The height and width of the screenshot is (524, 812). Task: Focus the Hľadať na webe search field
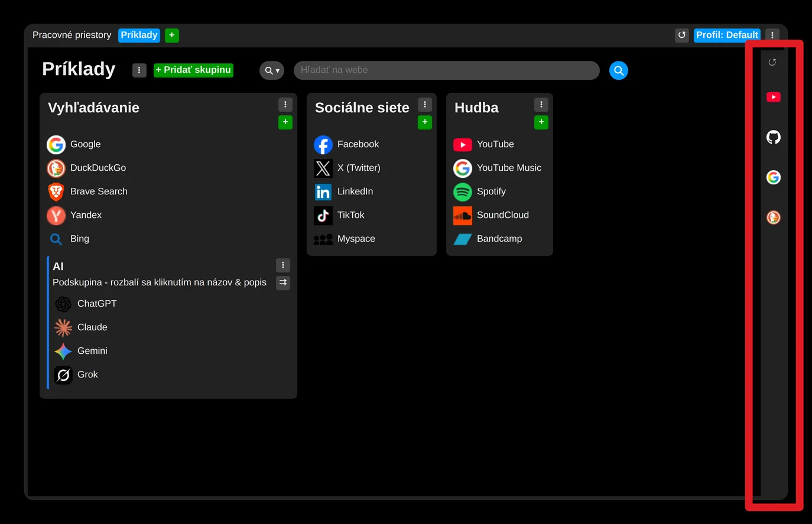(446, 70)
